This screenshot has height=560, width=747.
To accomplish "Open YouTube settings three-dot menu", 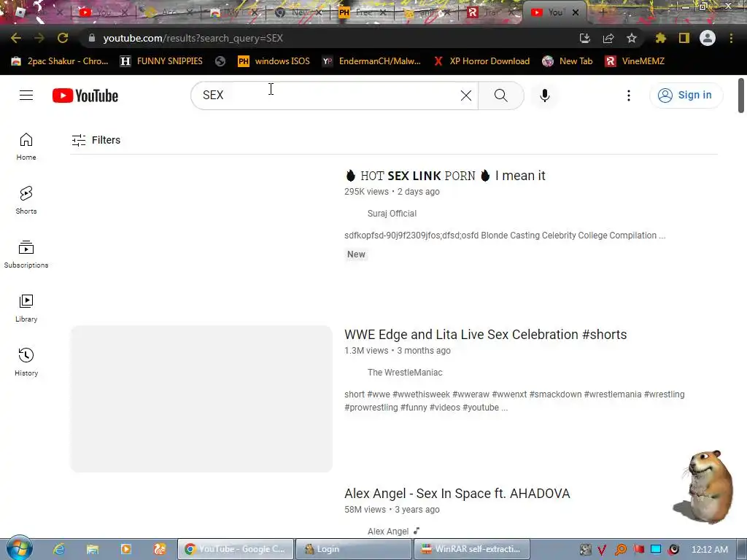I will [x=628, y=96].
